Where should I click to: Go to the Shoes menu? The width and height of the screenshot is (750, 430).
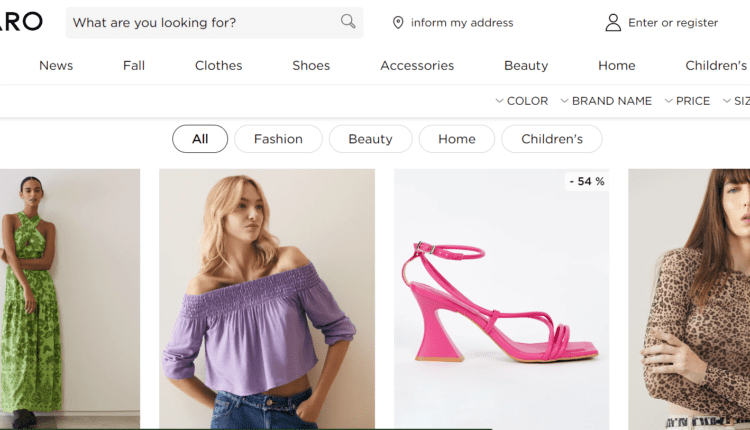point(311,66)
